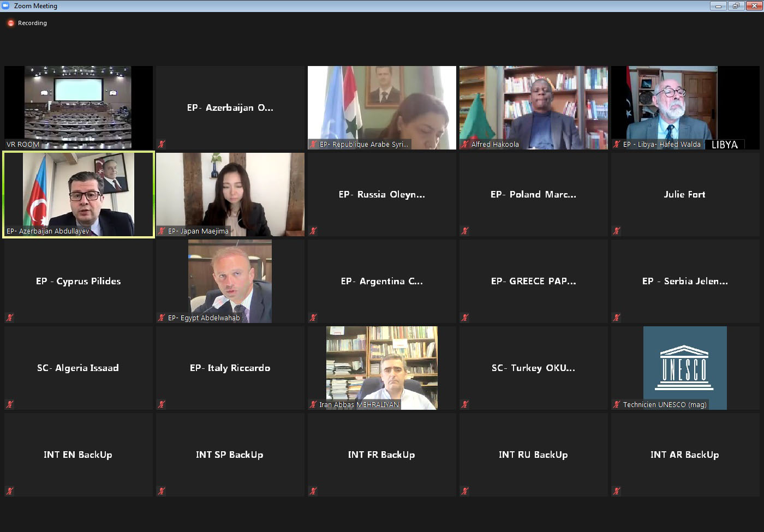This screenshot has height=532, width=764.
Task: Click the 'INT FR BackUp' name text
Action: [381, 455]
